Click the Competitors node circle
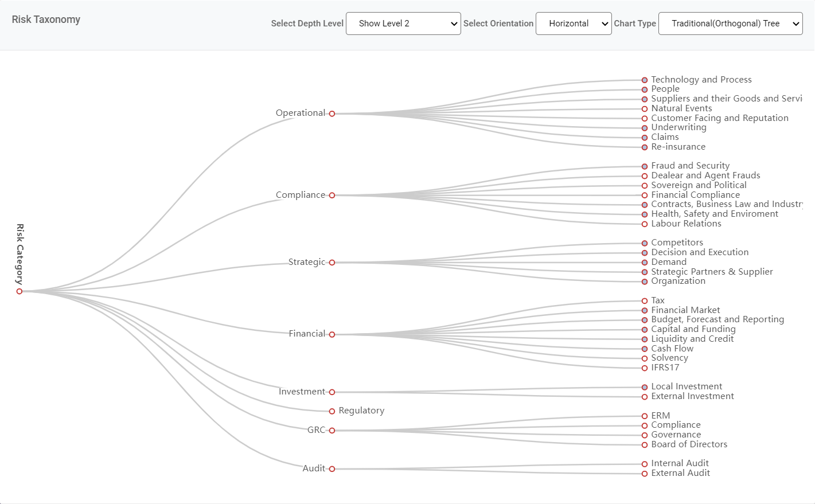The width and height of the screenshot is (815, 504). pyautogui.click(x=645, y=243)
